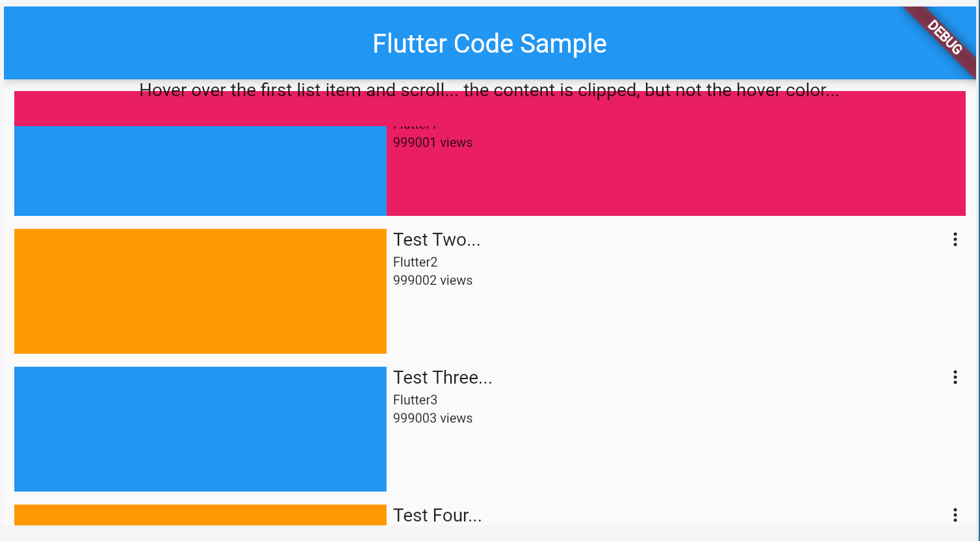Click the "Test Three..." title
980x541 pixels.
[x=443, y=378]
